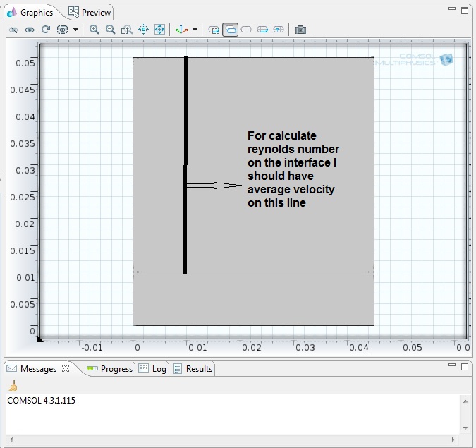Close the Messages tab
Viewport: 476px width, 448px height.
pos(66,368)
